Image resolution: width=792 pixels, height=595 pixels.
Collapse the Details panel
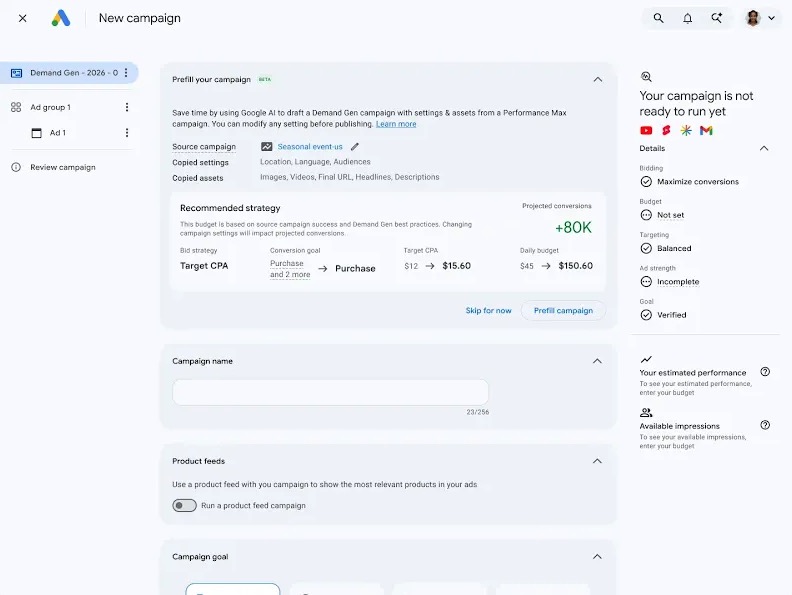(764, 148)
